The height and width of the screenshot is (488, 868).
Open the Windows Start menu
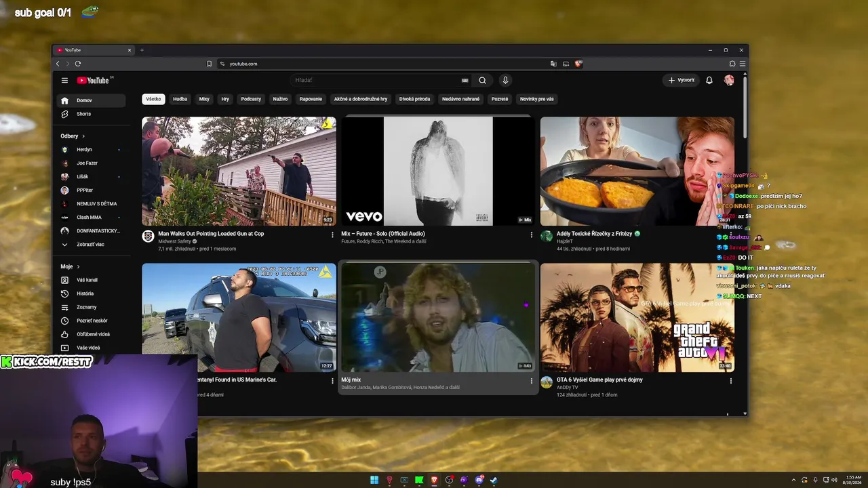(x=374, y=481)
